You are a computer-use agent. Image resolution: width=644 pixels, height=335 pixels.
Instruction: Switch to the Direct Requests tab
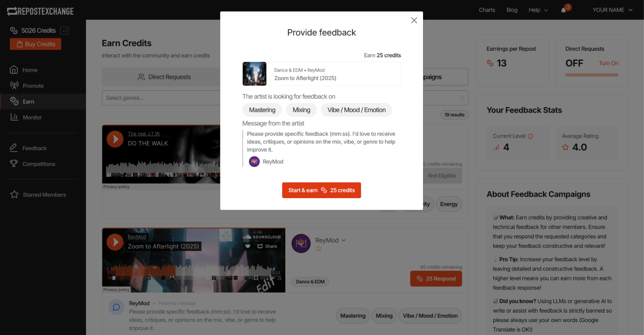coord(164,77)
